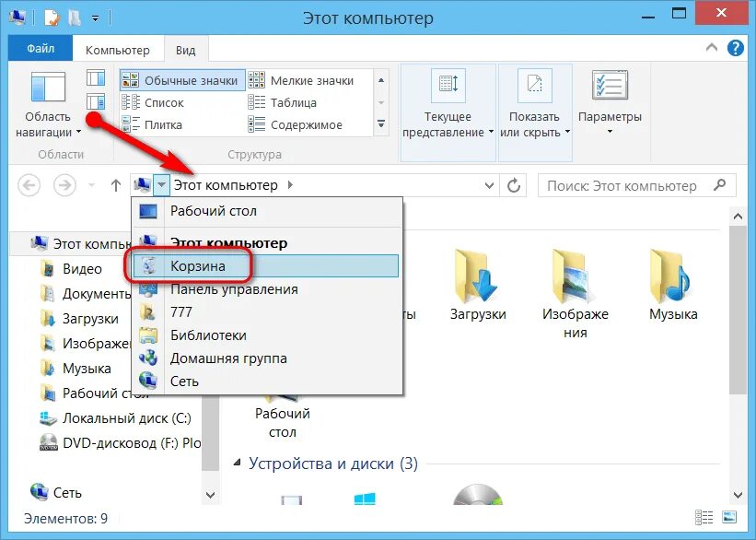Viewport: 756px width, 540px height.
Task: Click the Properties quick access icon
Action: (52, 18)
